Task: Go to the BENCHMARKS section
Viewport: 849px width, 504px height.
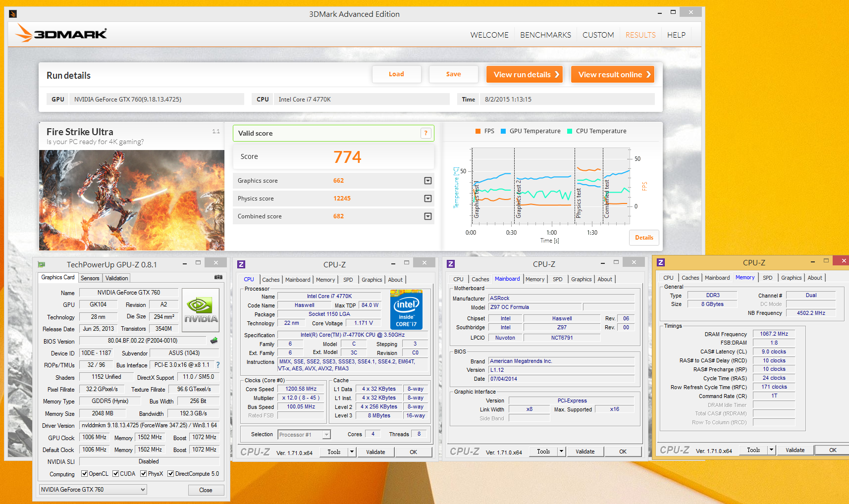Action: [545, 35]
